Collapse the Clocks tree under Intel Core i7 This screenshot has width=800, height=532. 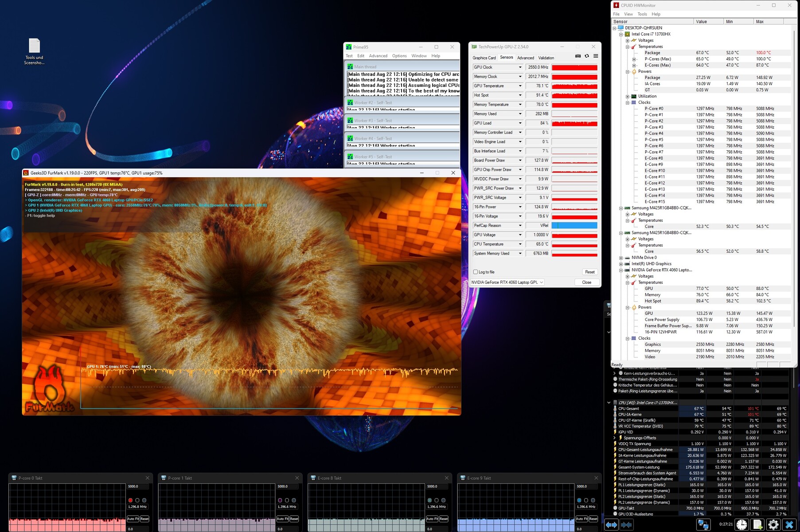click(628, 102)
